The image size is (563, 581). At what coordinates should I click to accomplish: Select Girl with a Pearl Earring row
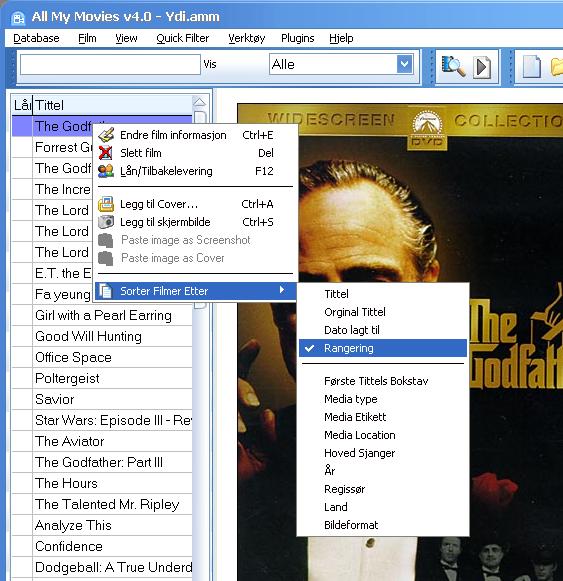tap(102, 315)
